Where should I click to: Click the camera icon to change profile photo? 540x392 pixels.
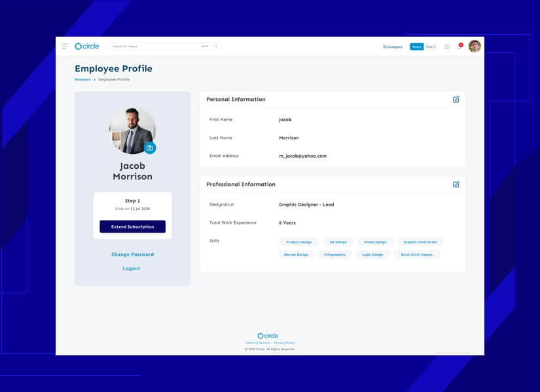150,148
